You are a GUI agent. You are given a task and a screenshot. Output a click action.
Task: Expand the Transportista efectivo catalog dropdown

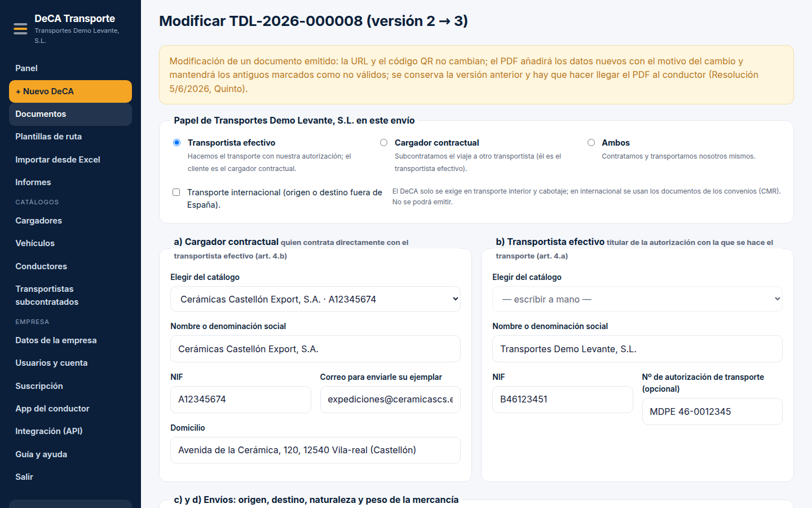pyautogui.click(x=637, y=299)
